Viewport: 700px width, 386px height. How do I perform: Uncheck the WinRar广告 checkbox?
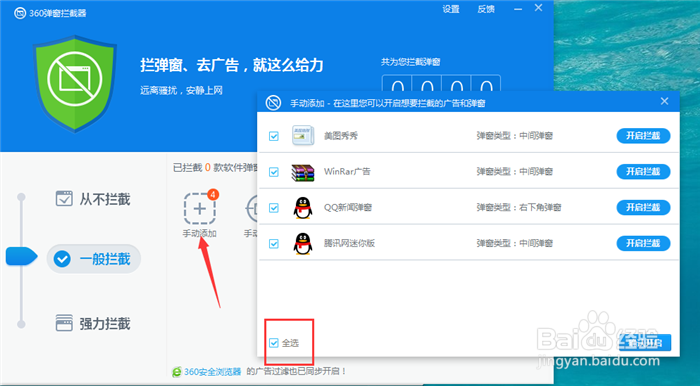click(x=274, y=172)
